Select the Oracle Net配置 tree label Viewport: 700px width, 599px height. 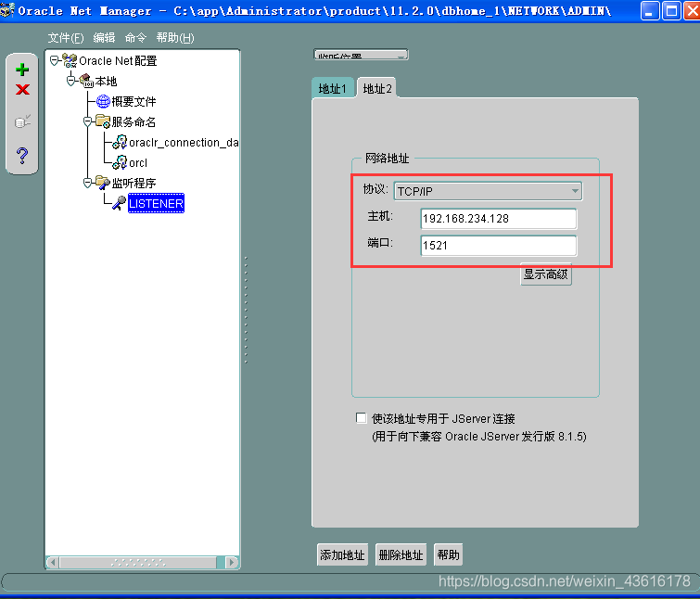click(x=118, y=60)
